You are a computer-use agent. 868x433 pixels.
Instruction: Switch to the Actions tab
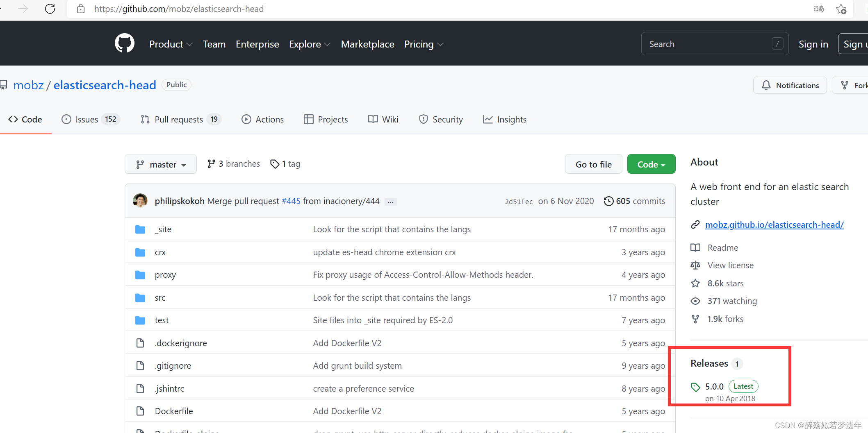[262, 119]
